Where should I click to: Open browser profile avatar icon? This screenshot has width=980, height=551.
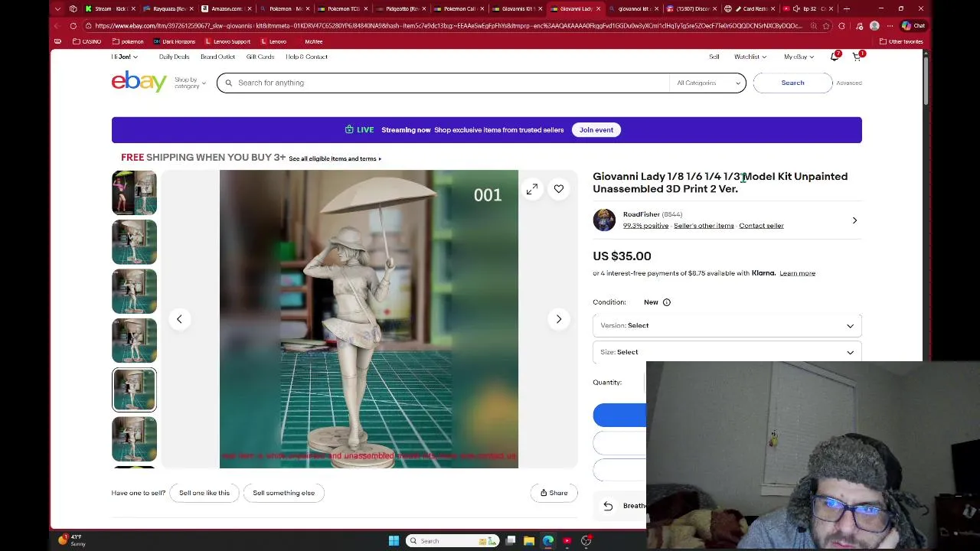(x=874, y=25)
